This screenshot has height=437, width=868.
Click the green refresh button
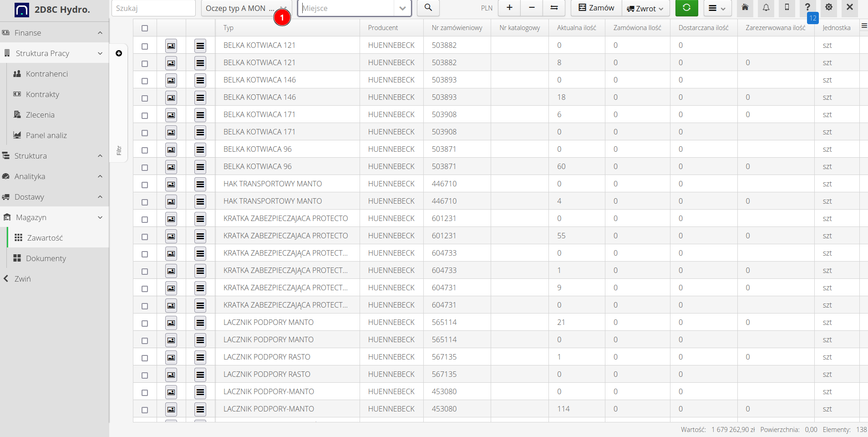pos(686,8)
